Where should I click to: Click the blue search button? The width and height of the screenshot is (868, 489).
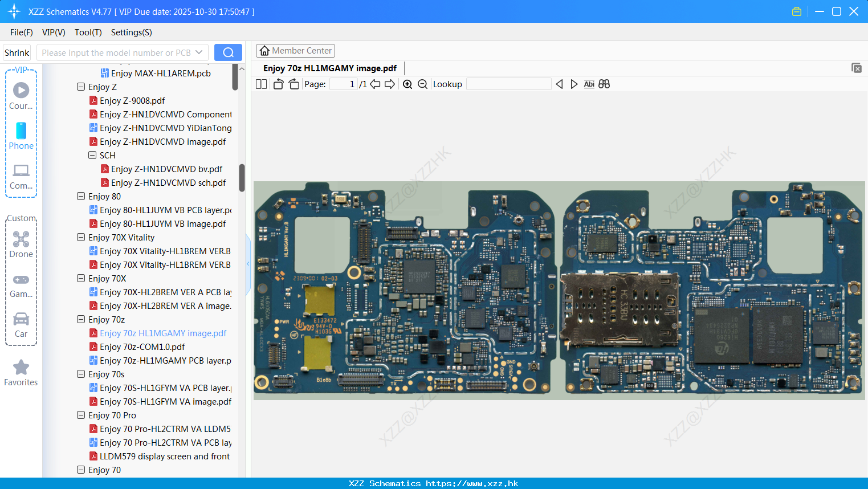[228, 52]
